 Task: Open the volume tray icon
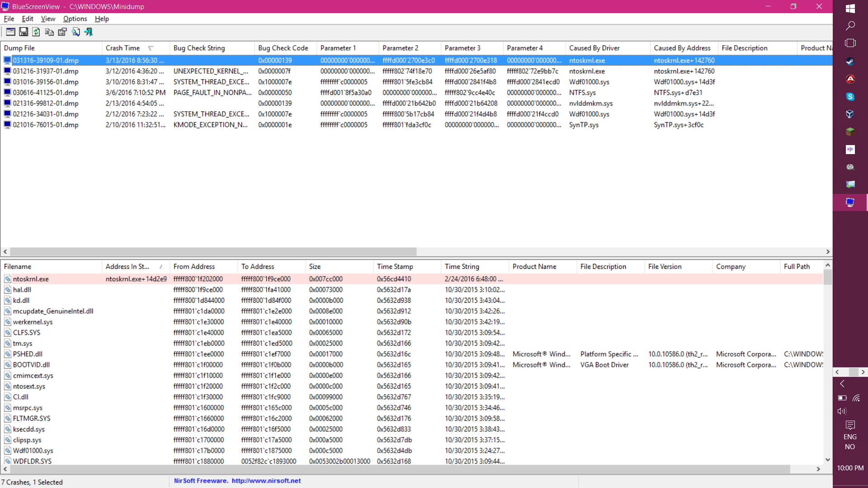point(841,411)
